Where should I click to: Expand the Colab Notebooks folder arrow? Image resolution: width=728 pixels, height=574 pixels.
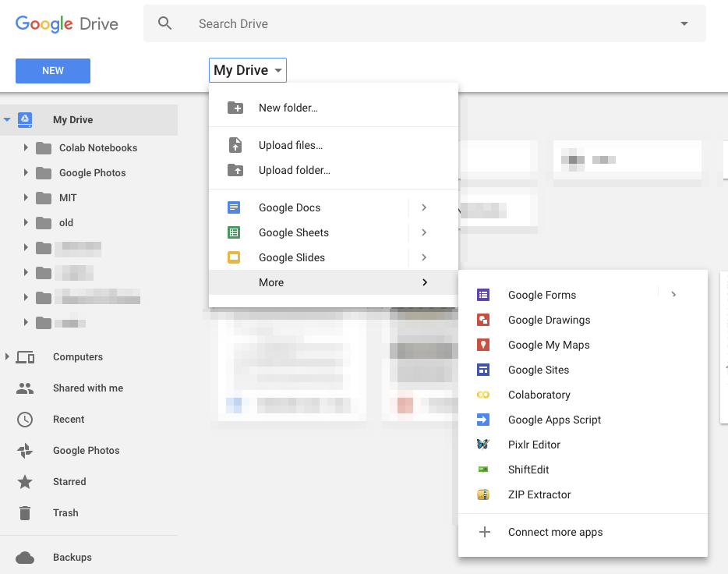click(26, 147)
